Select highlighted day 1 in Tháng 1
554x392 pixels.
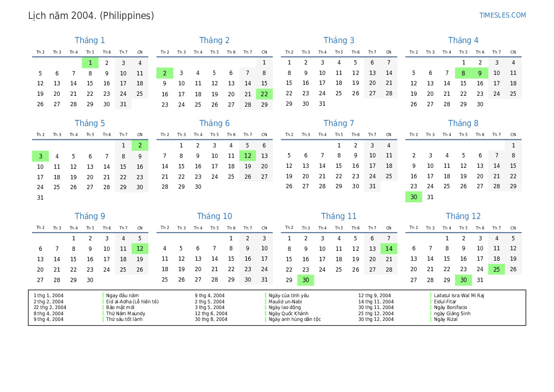(x=90, y=63)
